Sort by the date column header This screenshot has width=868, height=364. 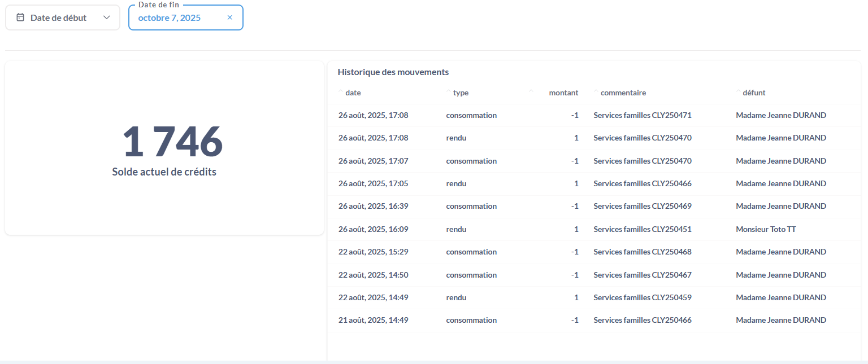coord(353,93)
